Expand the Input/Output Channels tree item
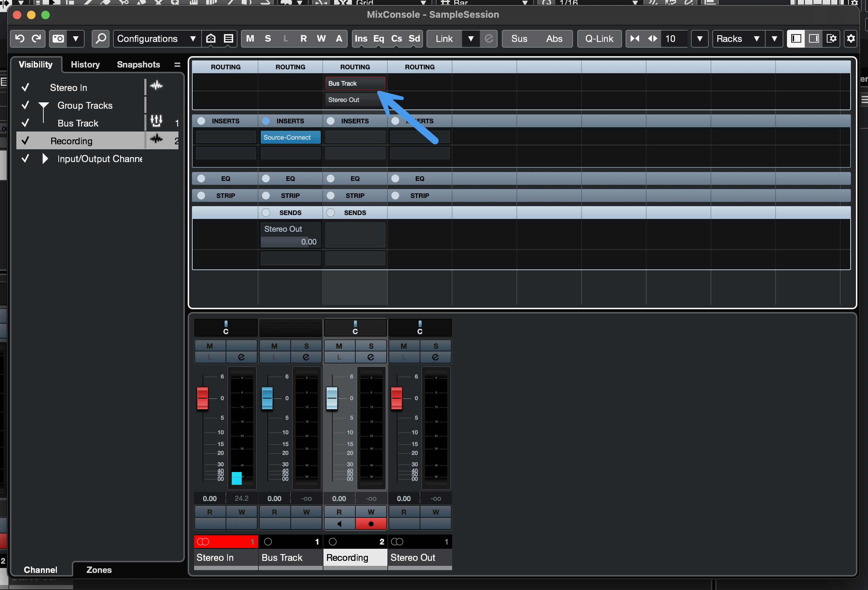Image resolution: width=868 pixels, height=590 pixels. [x=45, y=159]
